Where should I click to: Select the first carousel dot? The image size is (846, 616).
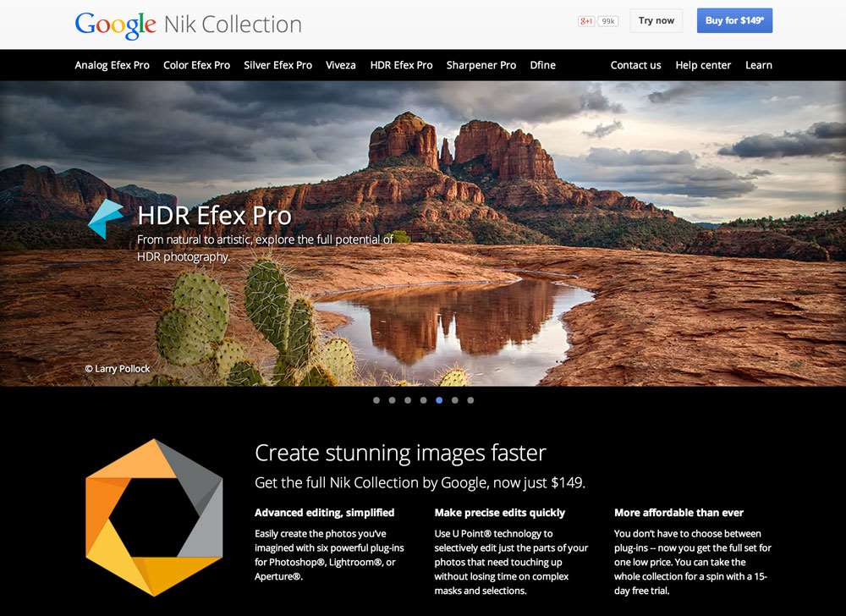tap(376, 400)
